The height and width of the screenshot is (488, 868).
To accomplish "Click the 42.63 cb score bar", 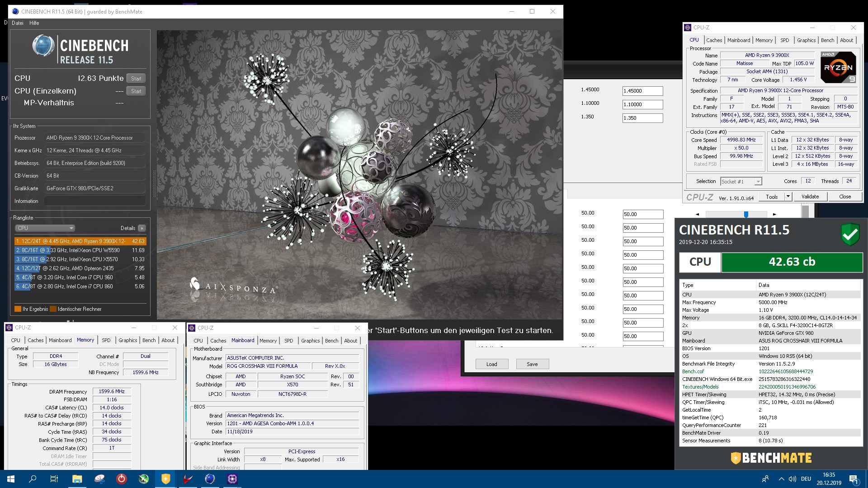I will point(792,262).
